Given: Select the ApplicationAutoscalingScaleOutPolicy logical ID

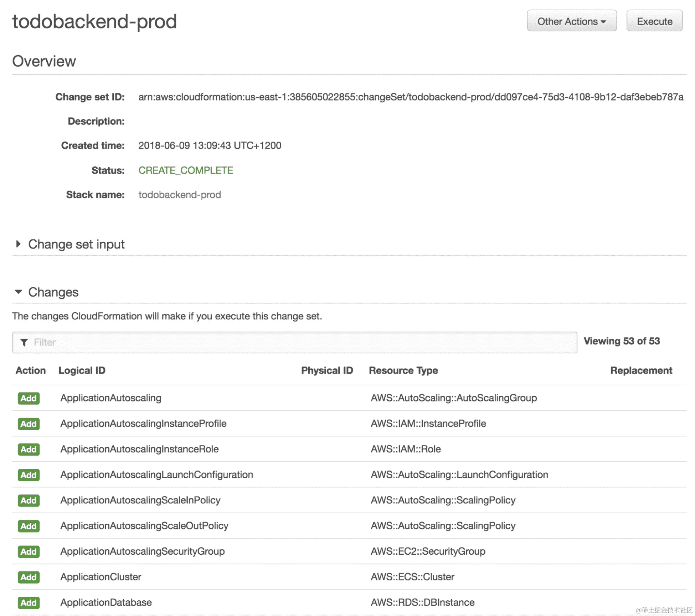Looking at the screenshot, I should (144, 526).
